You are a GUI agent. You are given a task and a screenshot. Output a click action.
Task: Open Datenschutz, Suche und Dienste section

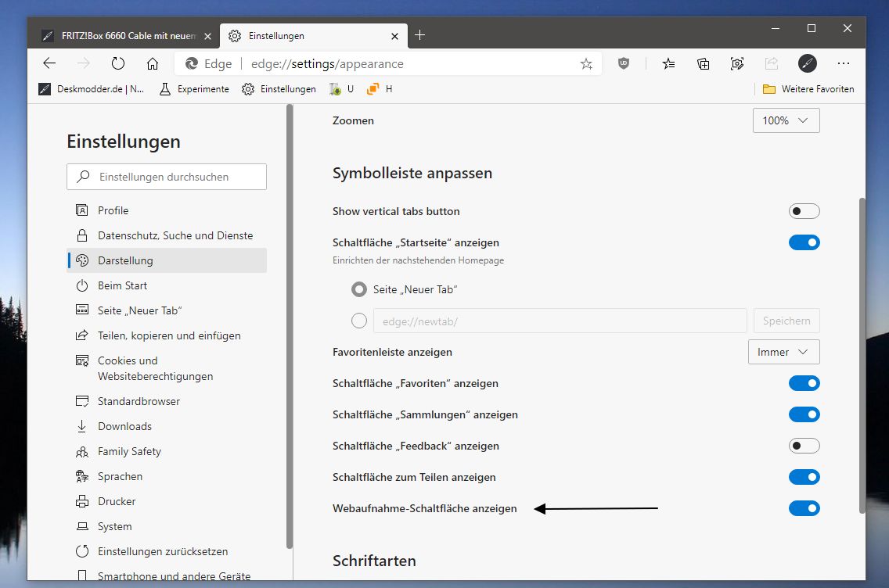167,235
